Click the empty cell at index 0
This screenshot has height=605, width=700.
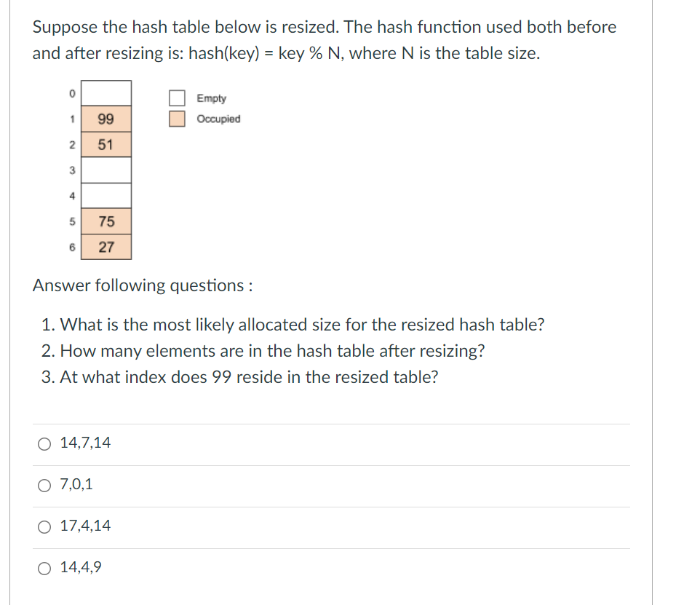click(106, 92)
